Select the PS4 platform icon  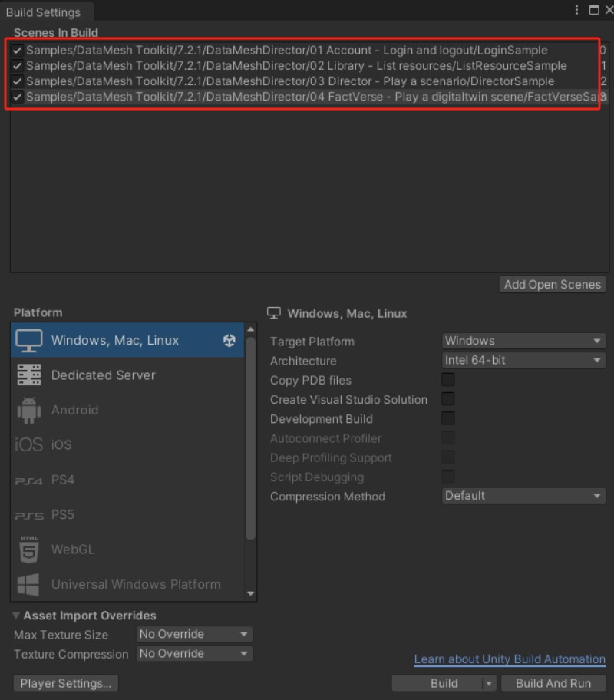29,480
